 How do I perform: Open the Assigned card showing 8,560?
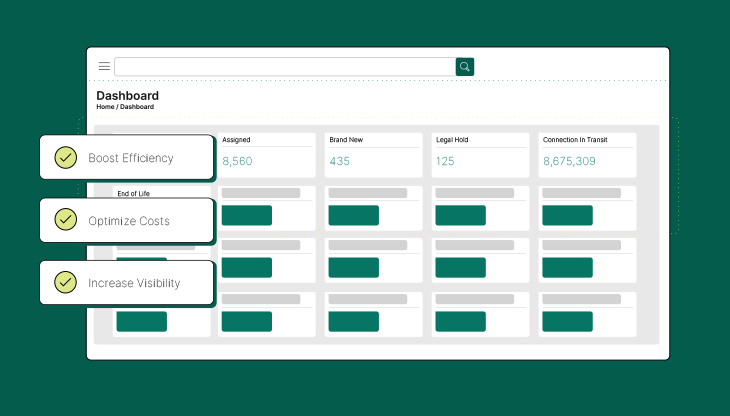pos(266,155)
